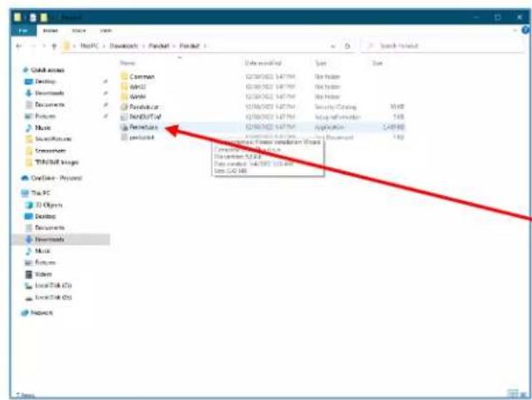Open the Win64 folder
The height and width of the screenshot is (400, 532).
click(133, 97)
